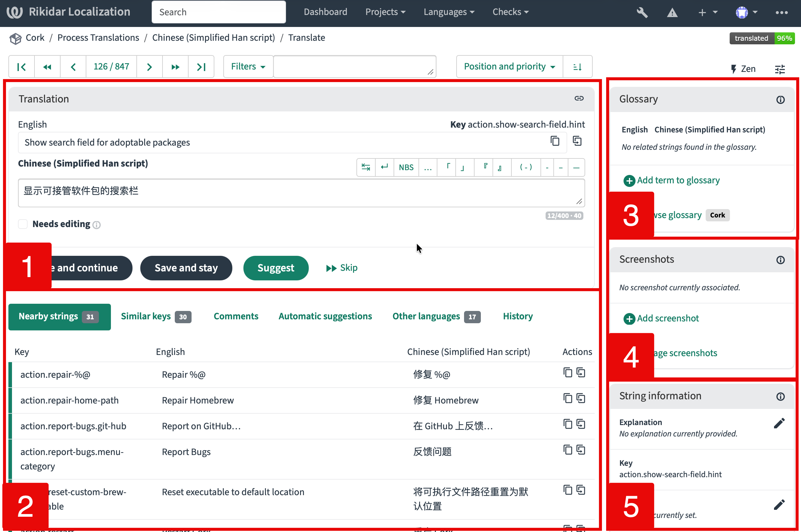The image size is (801, 532).
Task: Click the Glossary info icon
Action: point(780,100)
